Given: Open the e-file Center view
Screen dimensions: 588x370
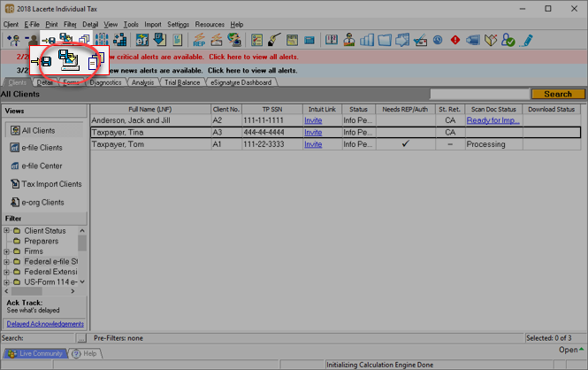Looking at the screenshot, I should [x=41, y=166].
